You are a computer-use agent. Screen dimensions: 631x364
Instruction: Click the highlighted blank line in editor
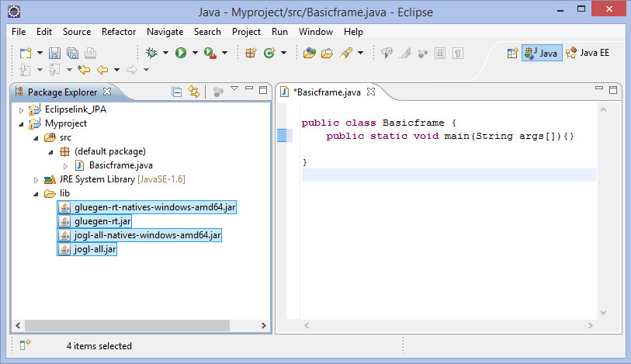click(449, 175)
